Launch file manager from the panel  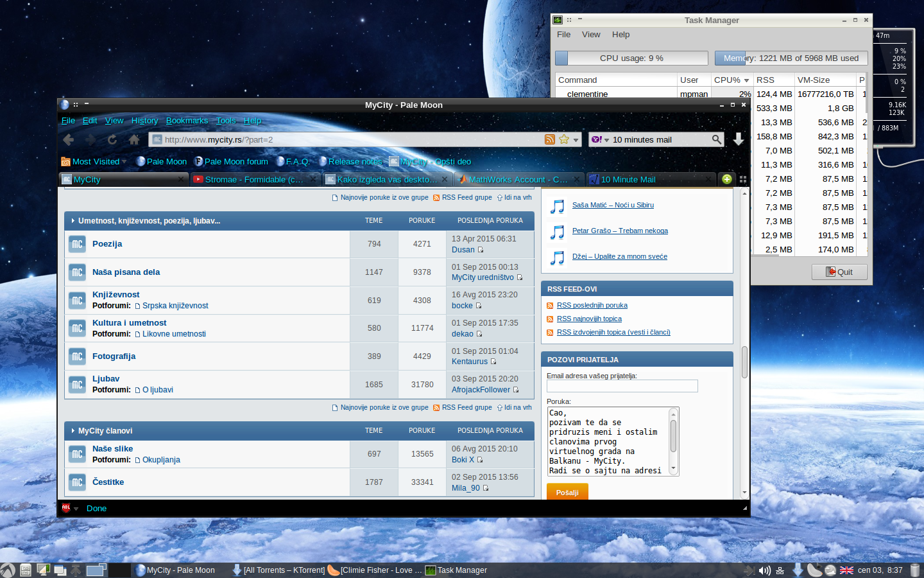click(26, 570)
